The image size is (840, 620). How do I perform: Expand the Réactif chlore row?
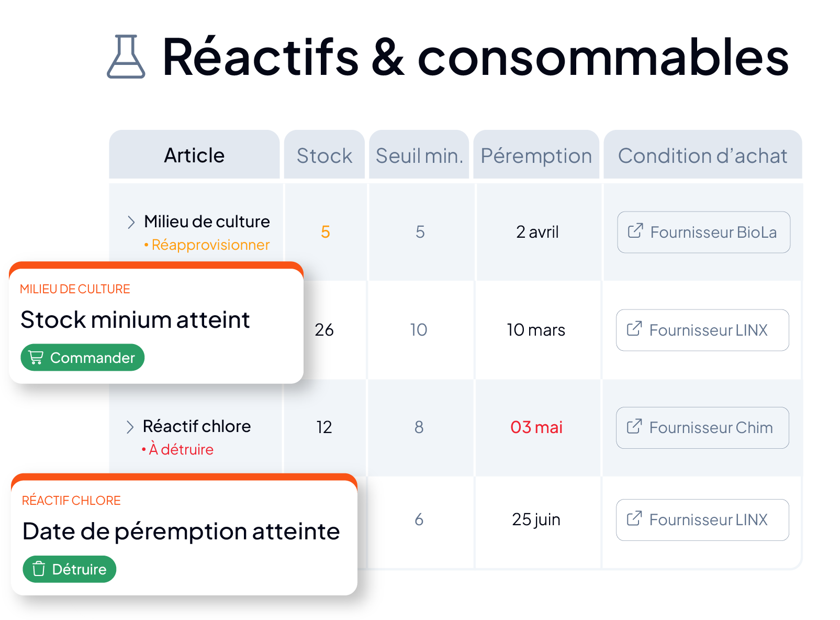(x=130, y=427)
